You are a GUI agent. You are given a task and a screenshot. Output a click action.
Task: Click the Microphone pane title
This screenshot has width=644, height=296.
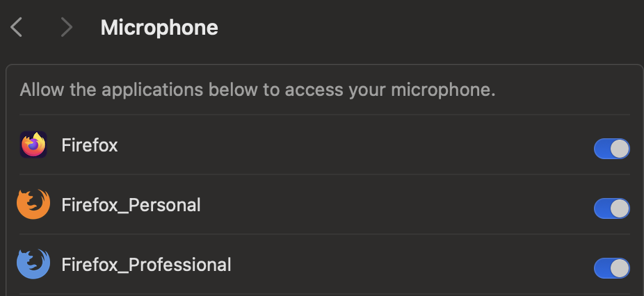click(159, 28)
